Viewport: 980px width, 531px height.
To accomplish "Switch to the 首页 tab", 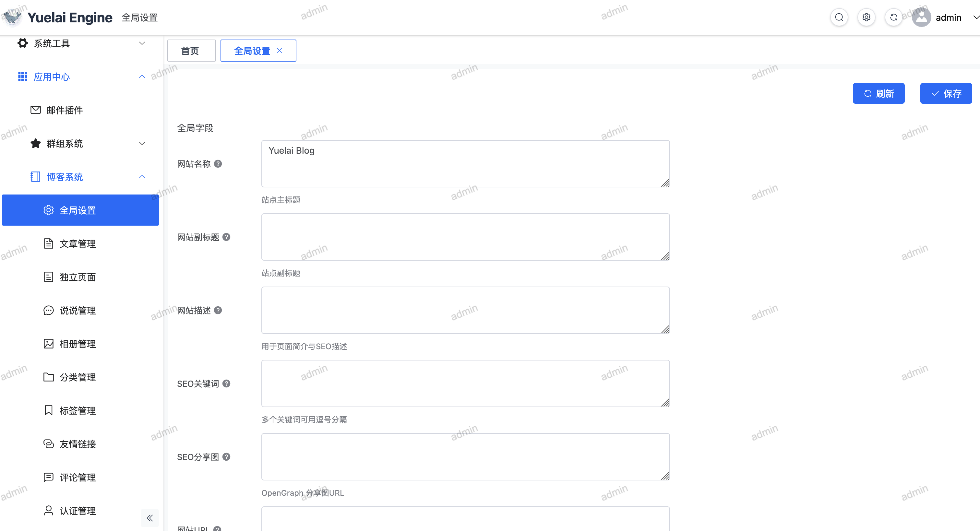I will click(x=191, y=51).
